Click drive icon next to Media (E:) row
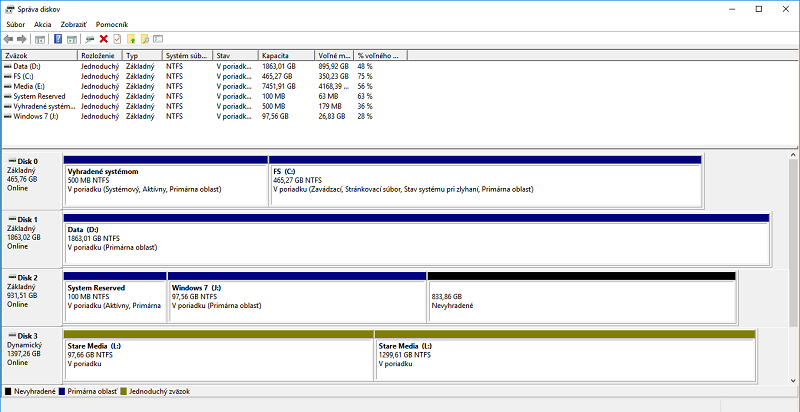 8,86
